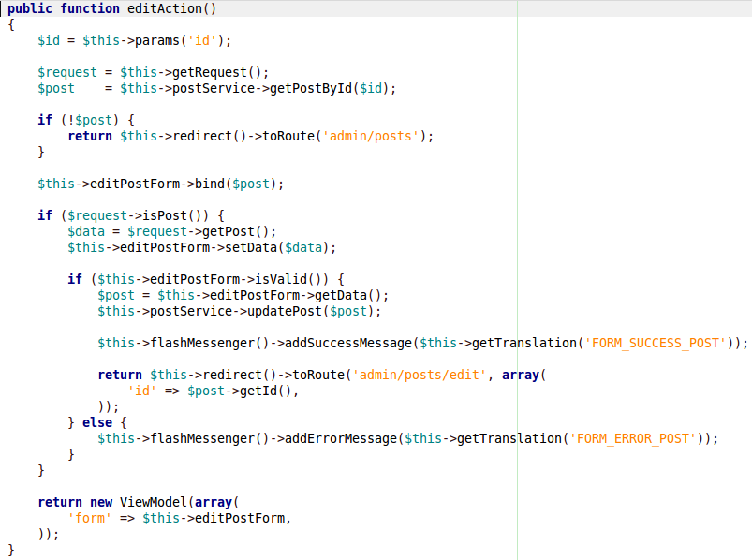Click the setData method call
The width and height of the screenshot is (752, 560).
251,247
